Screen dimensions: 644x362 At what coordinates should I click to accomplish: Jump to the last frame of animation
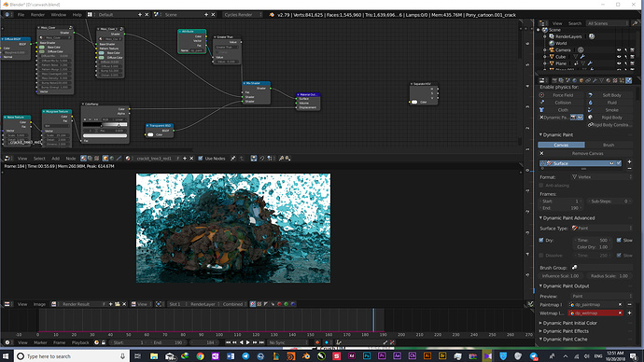click(x=261, y=342)
